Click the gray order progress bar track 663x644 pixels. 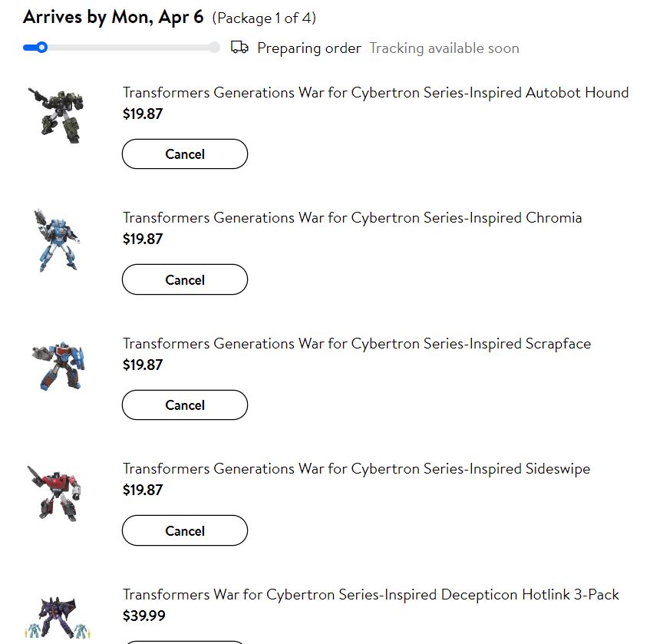click(130, 48)
